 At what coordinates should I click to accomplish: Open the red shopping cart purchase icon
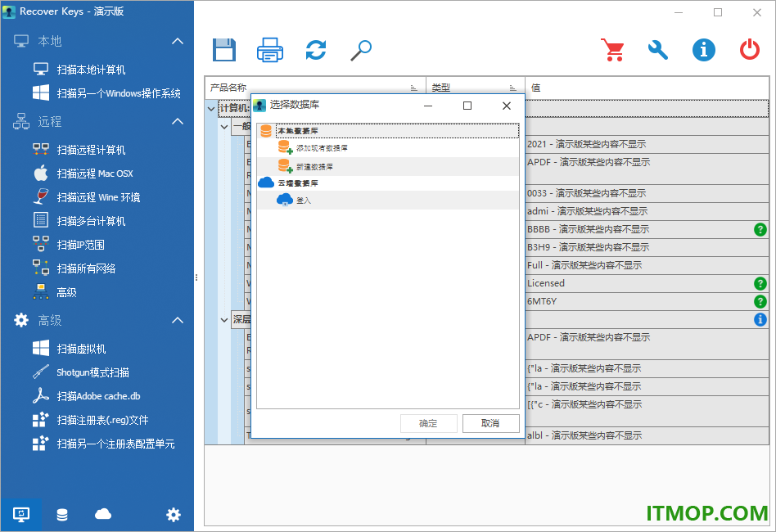coord(612,50)
